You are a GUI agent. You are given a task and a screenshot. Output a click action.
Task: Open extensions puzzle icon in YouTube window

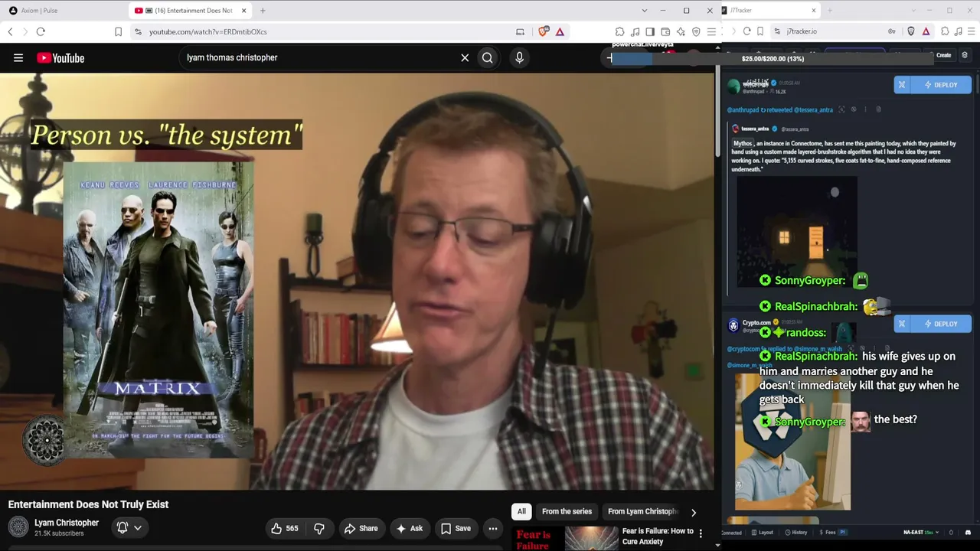click(x=619, y=31)
